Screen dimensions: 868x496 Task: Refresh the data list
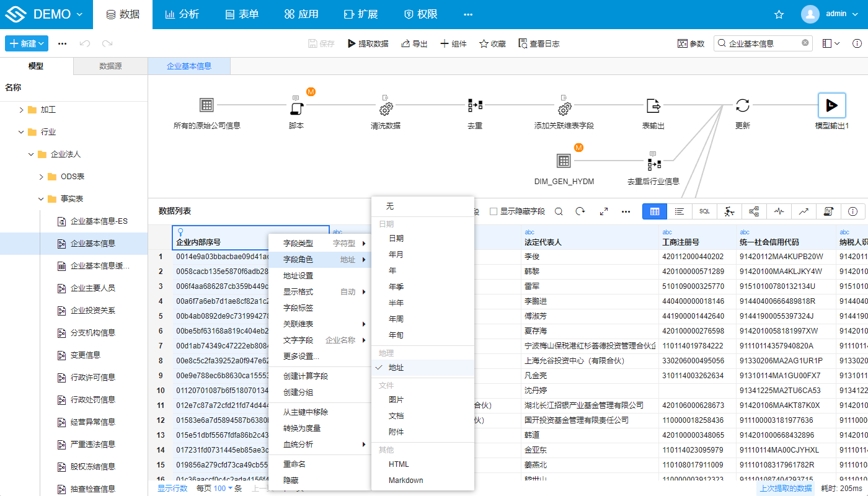click(580, 211)
